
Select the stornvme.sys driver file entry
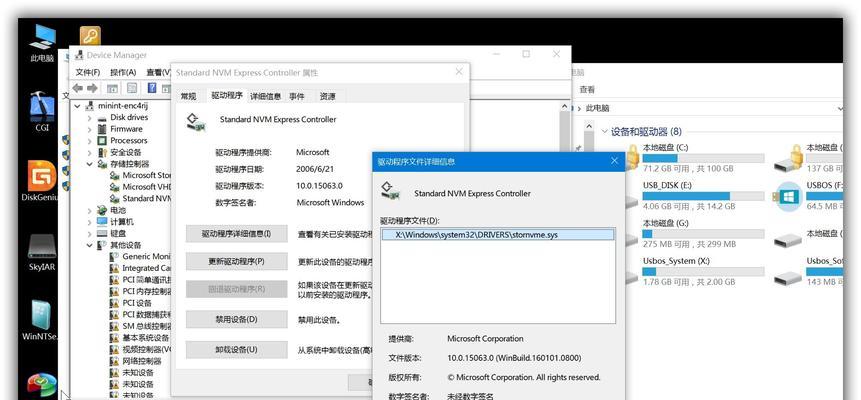(497, 235)
